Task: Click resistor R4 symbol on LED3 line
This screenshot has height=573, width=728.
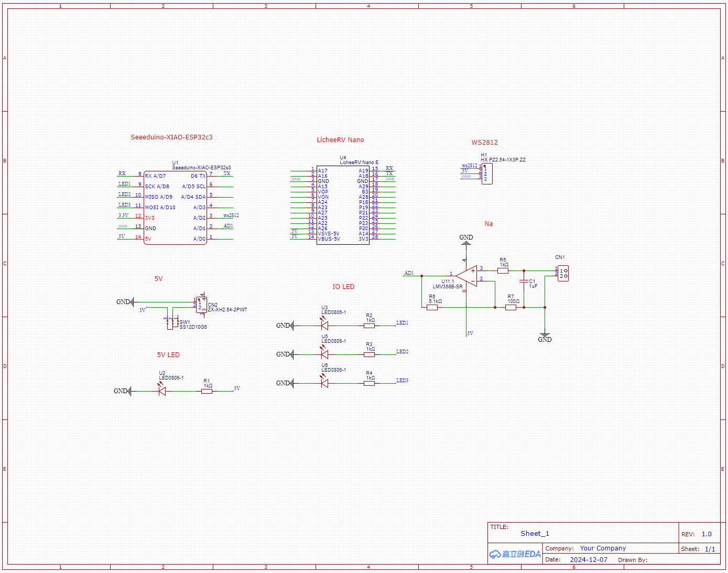Action: [370, 383]
